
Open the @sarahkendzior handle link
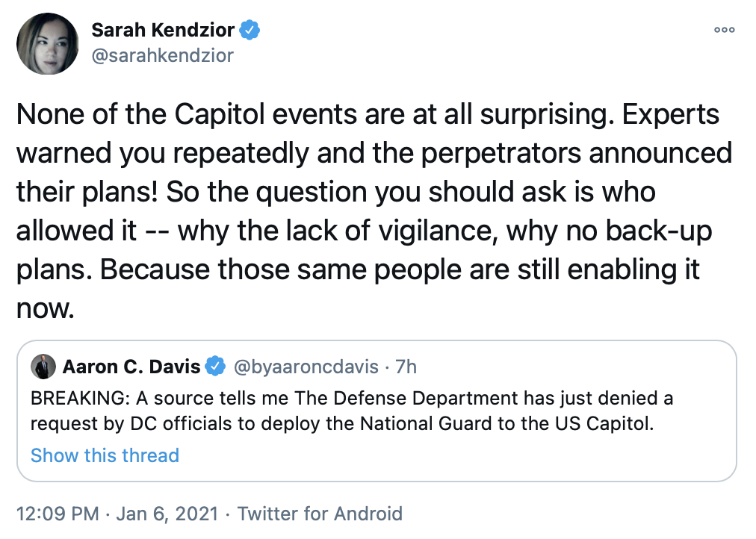coord(161,55)
